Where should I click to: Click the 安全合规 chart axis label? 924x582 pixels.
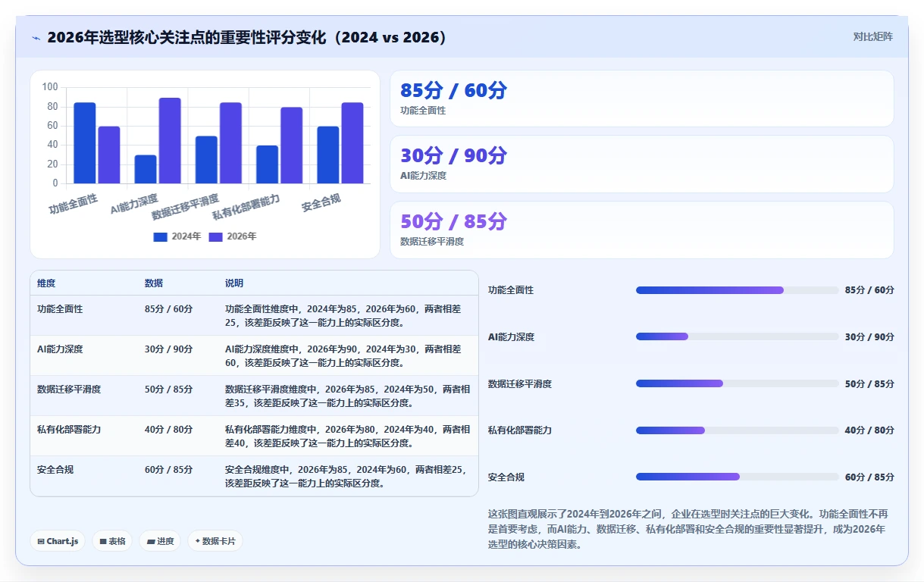point(321,203)
